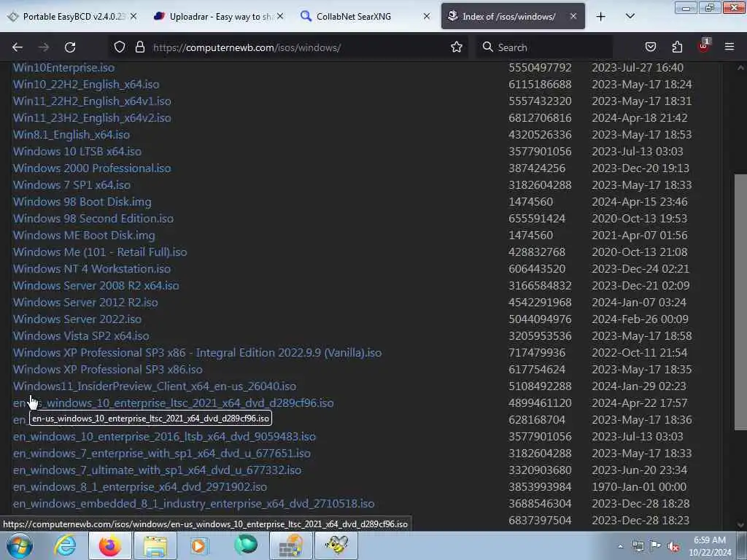Viewport: 747px width, 560px height.
Task: Open en_windows_7_ultimate_with_sp1 ISO link
Action: click(x=158, y=470)
